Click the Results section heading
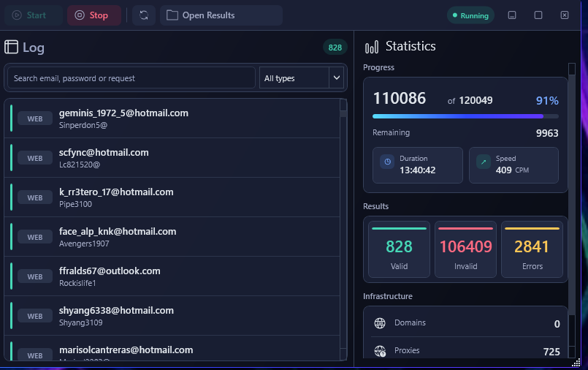Image resolution: width=588 pixels, height=370 pixels. (x=375, y=206)
